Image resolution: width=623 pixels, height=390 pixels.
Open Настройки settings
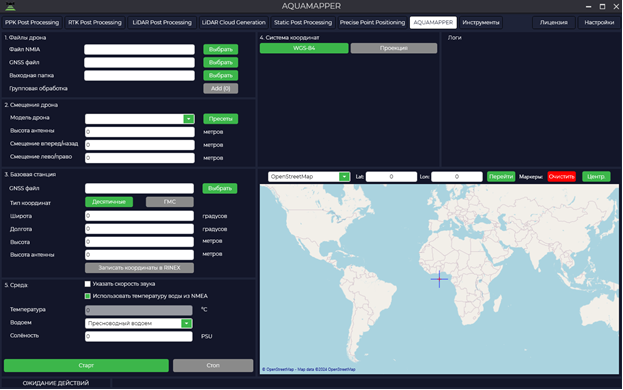point(599,23)
